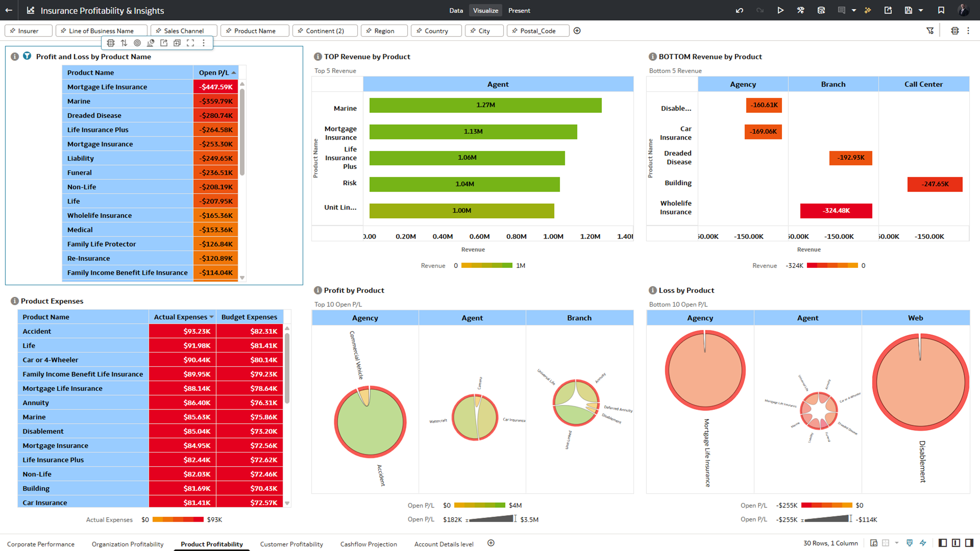Open the Continent (2) filter dropdown
Viewport: 980px width, 551px height.
click(x=325, y=31)
